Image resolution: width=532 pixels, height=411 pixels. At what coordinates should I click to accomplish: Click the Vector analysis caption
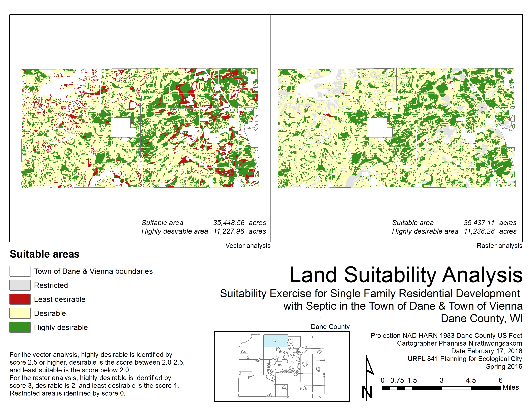point(248,245)
